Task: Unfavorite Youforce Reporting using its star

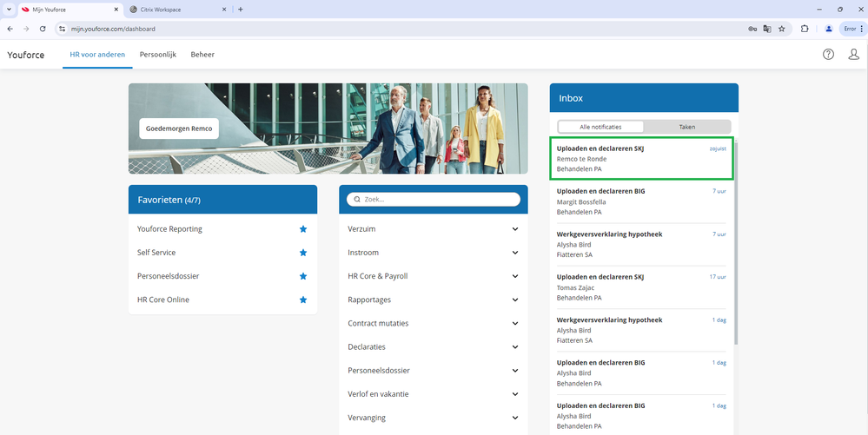Action: (x=303, y=229)
